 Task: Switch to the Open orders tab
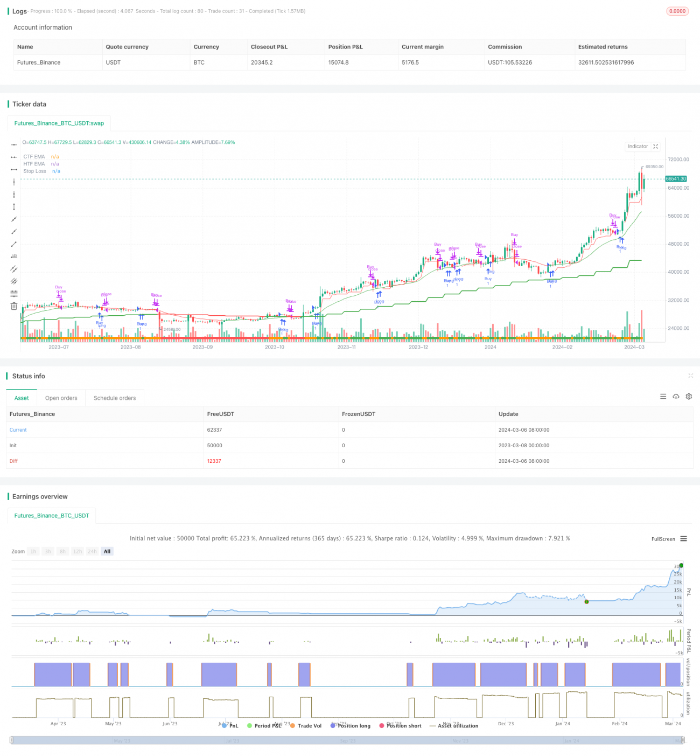click(x=61, y=398)
